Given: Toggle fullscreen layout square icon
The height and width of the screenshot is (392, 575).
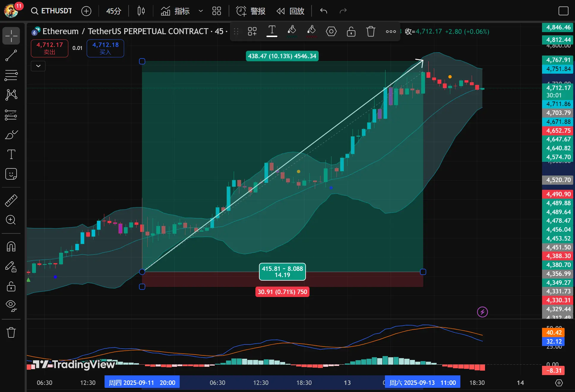Looking at the screenshot, I should pos(563,11).
